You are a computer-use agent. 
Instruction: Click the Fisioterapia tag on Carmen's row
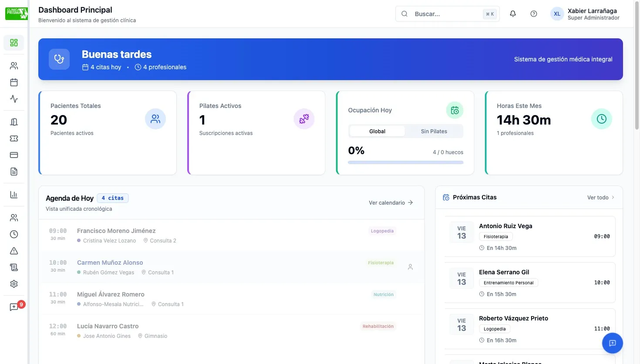(381, 263)
